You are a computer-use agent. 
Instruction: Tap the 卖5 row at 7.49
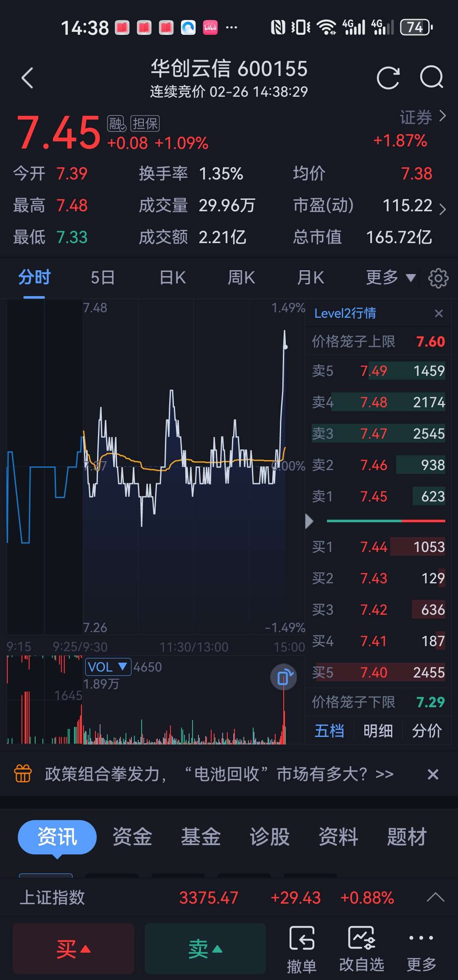coord(378,371)
